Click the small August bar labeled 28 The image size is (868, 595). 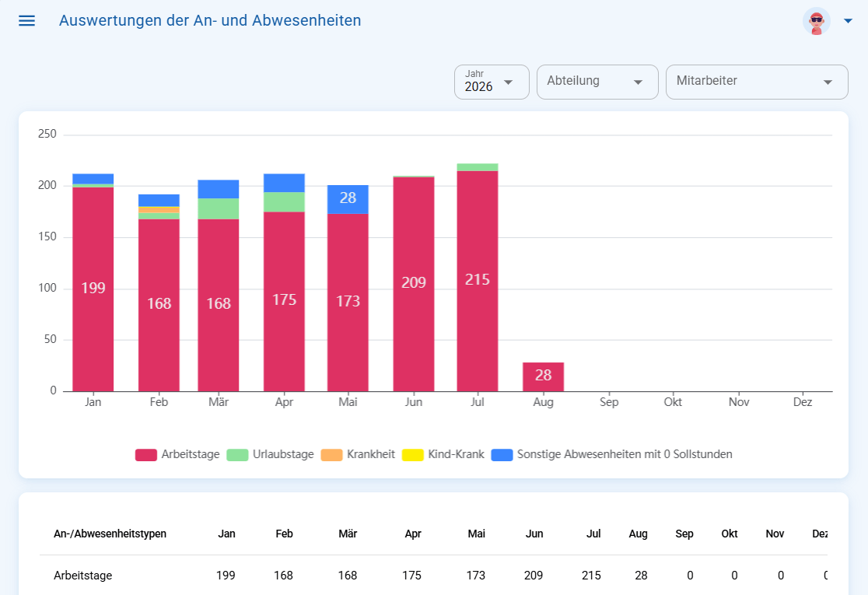click(543, 377)
